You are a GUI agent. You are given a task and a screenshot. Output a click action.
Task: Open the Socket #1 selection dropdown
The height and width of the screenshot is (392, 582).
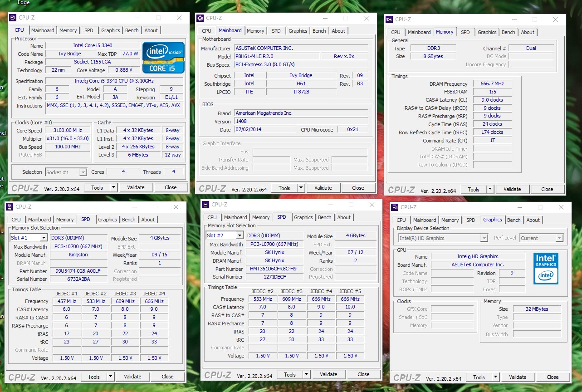click(x=66, y=172)
